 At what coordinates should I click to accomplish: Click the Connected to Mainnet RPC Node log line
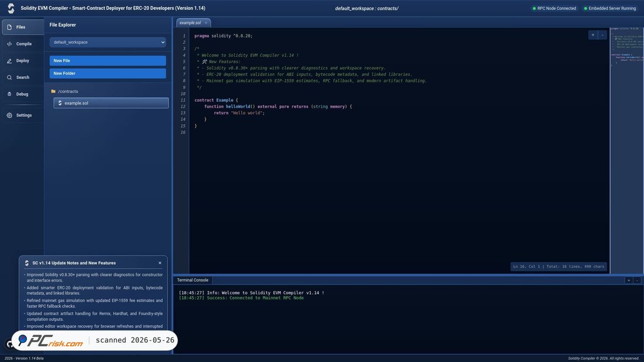tap(241, 298)
